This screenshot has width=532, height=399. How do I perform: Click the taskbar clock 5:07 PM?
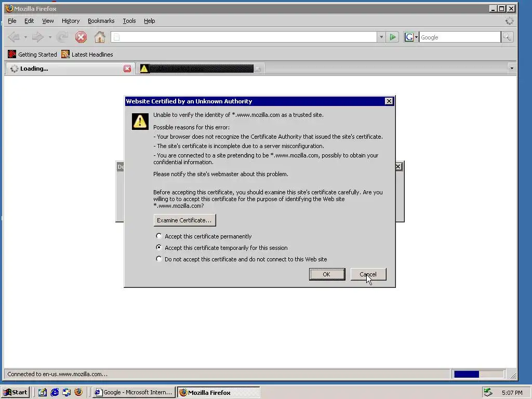[512, 393]
